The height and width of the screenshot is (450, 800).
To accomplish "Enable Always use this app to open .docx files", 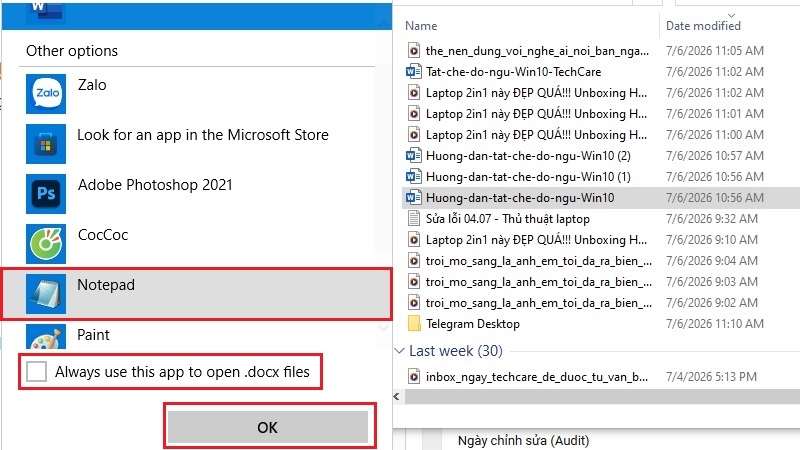I will click(37, 371).
